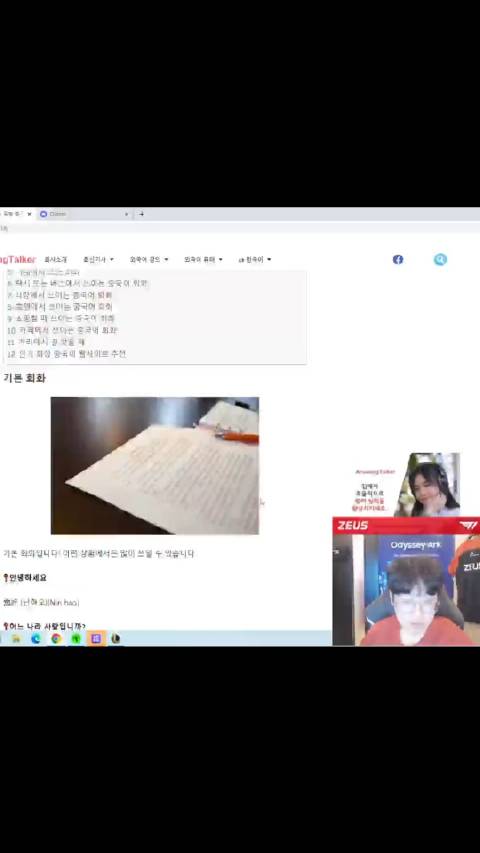The image size is (480, 853).
Task: Click the green app icon in taskbar
Action: 76,639
